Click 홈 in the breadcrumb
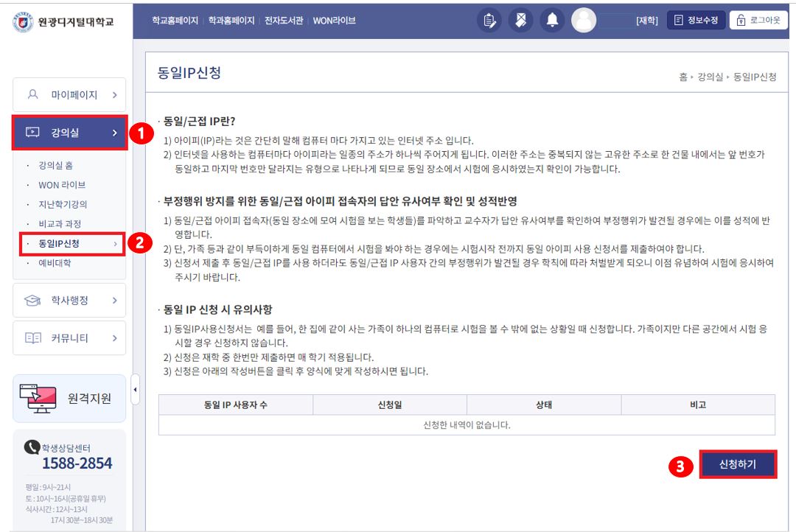Screen dimensions: 796x532 [683, 77]
